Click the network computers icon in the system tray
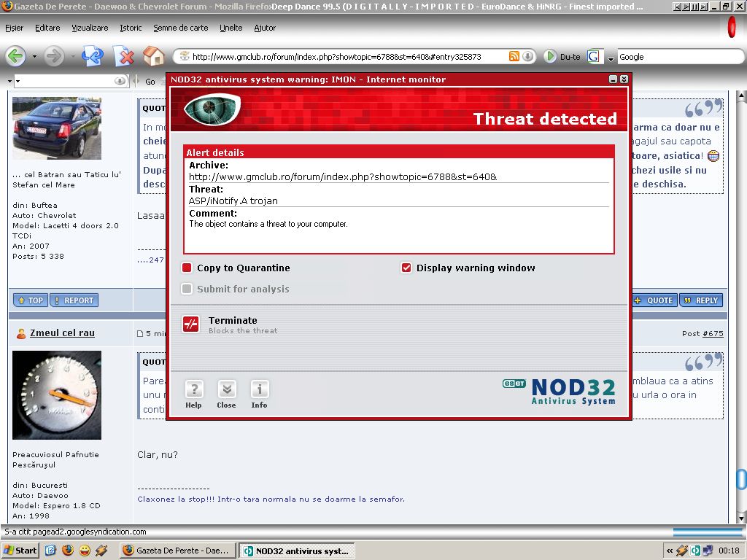Viewport: 747px width, 560px height. click(x=708, y=551)
